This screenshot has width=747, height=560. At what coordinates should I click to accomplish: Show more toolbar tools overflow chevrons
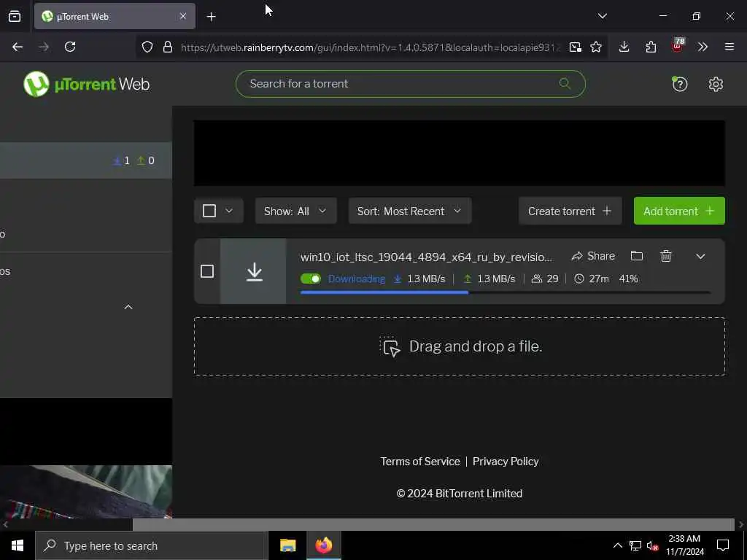click(703, 47)
